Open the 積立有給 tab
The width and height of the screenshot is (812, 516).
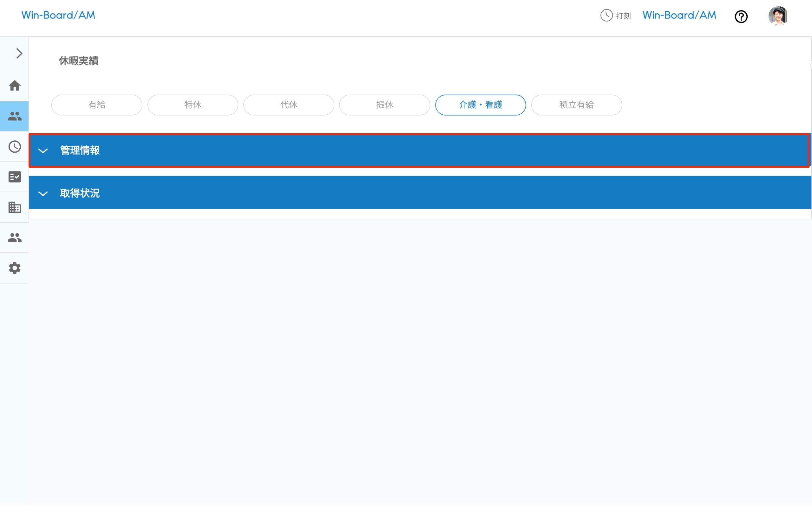pyautogui.click(x=576, y=105)
